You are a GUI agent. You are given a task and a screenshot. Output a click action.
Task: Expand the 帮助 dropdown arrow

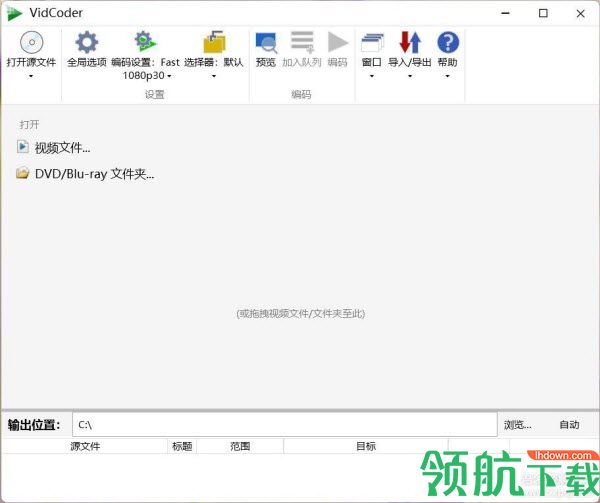(x=447, y=76)
